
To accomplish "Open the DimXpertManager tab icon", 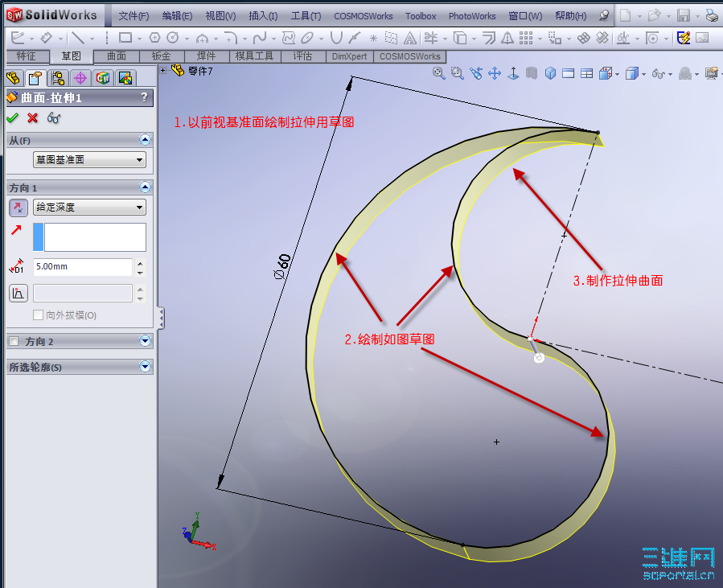I will (x=80, y=78).
